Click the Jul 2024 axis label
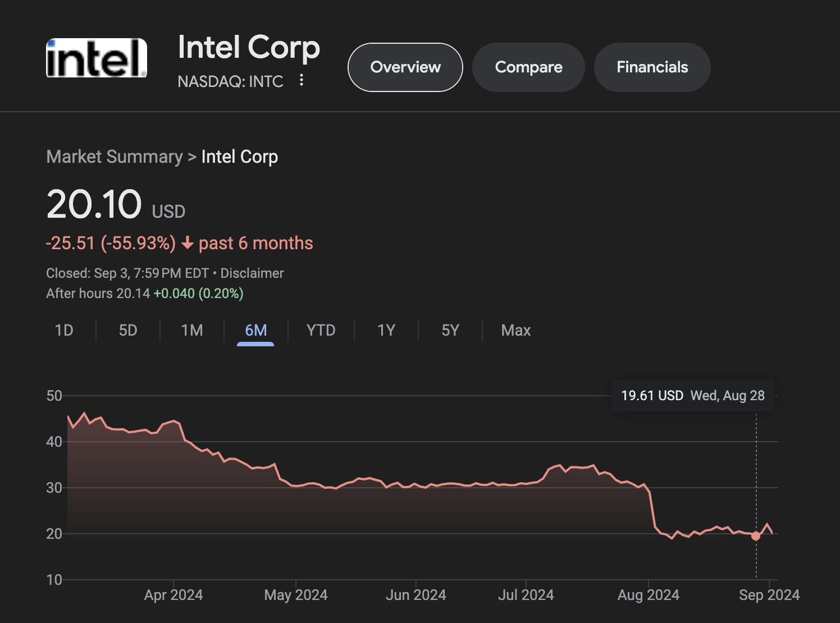The width and height of the screenshot is (840, 623). pyautogui.click(x=526, y=595)
